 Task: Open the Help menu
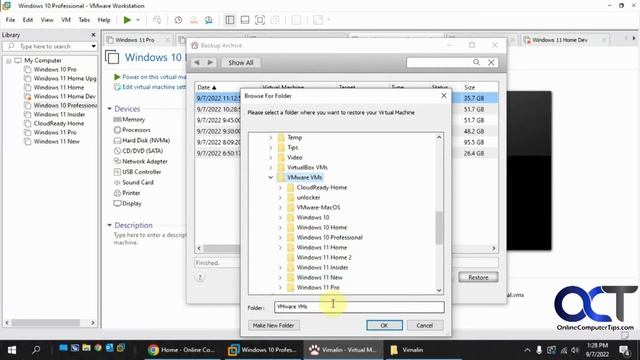click(x=104, y=20)
